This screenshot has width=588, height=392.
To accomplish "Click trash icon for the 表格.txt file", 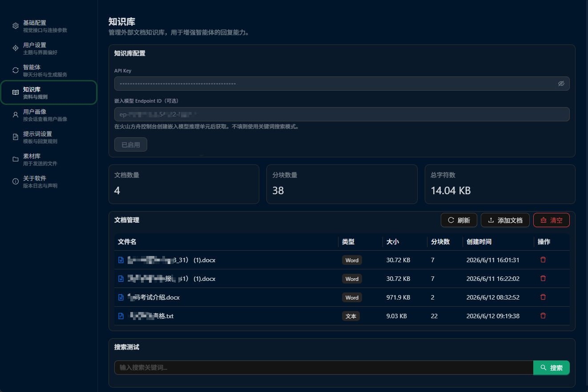I will (x=543, y=316).
